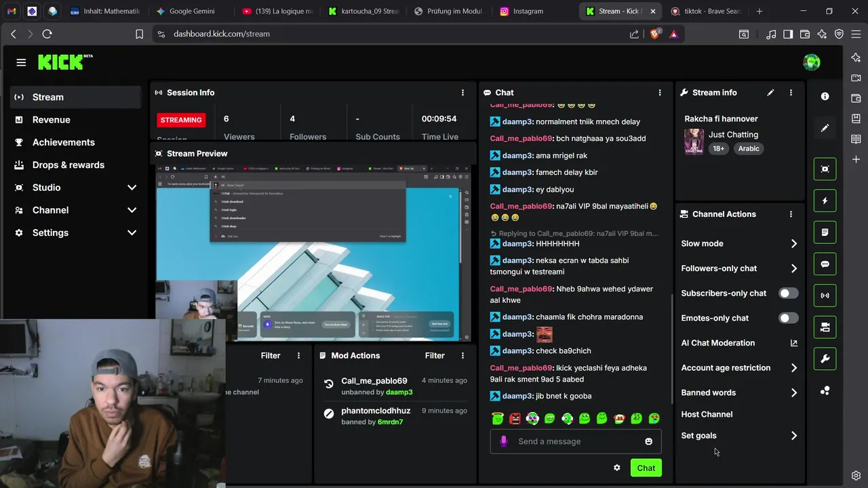The width and height of the screenshot is (868, 488).
Task: Toggle Subscribers-only chat switch
Action: [x=788, y=293]
